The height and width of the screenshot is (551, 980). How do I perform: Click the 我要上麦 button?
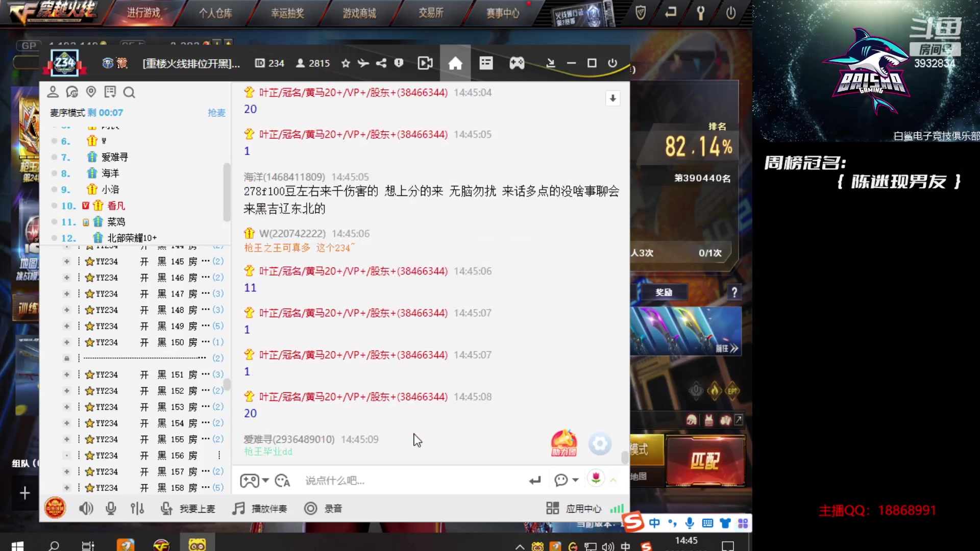pyautogui.click(x=188, y=509)
